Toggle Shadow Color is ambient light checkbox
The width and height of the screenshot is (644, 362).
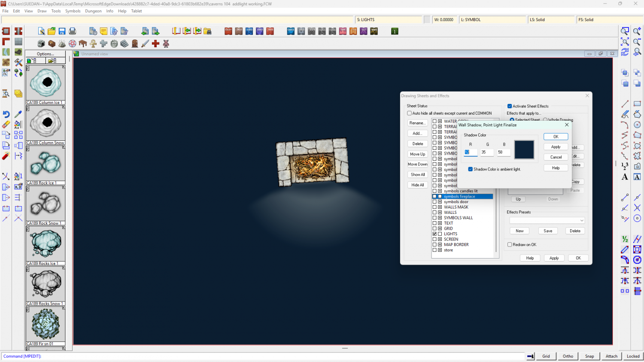[x=471, y=169]
